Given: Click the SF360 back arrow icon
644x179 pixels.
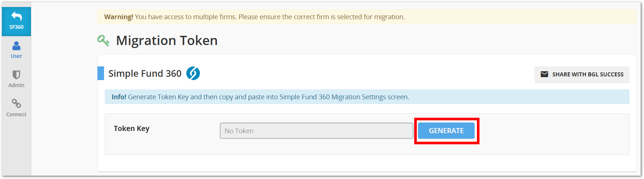Looking at the screenshot, I should click(17, 17).
